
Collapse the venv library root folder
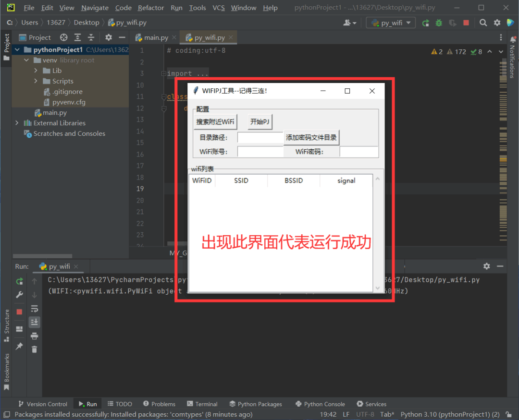pyautogui.click(x=27, y=60)
